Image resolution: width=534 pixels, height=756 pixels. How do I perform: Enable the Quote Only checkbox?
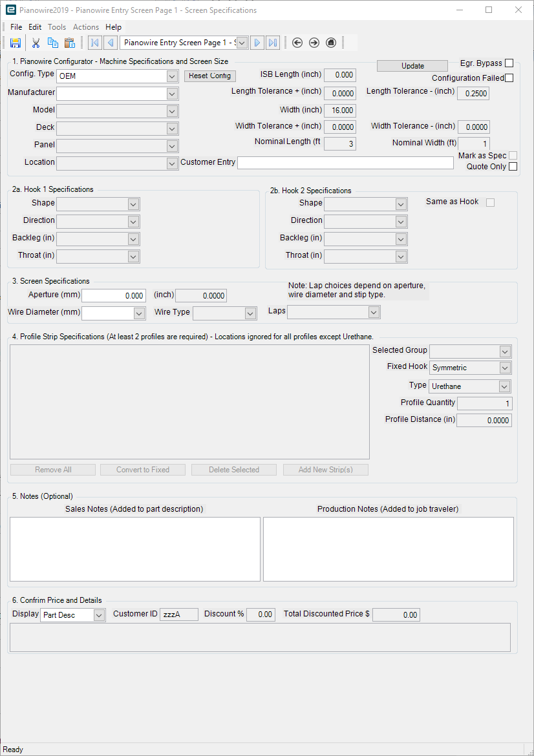pos(513,166)
